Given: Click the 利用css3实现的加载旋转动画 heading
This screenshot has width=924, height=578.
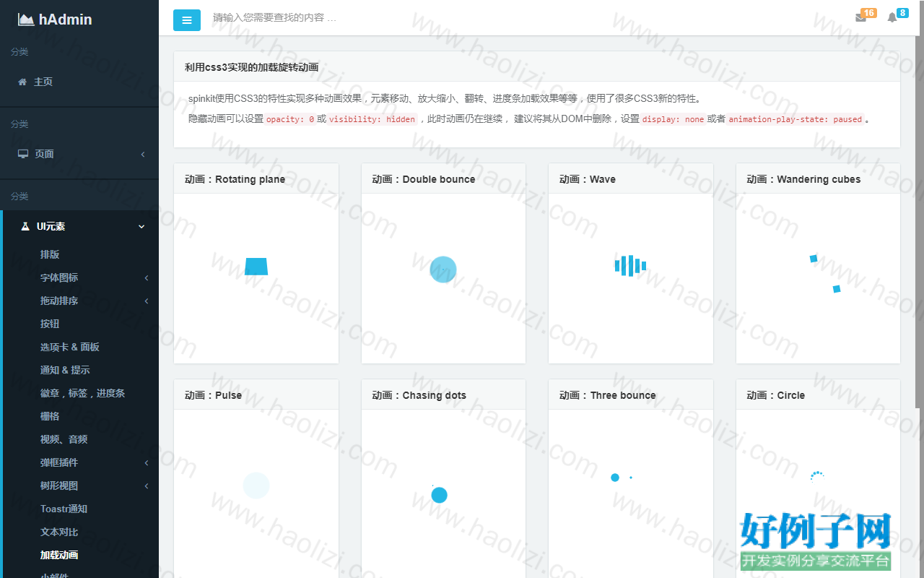Looking at the screenshot, I should click(x=252, y=67).
